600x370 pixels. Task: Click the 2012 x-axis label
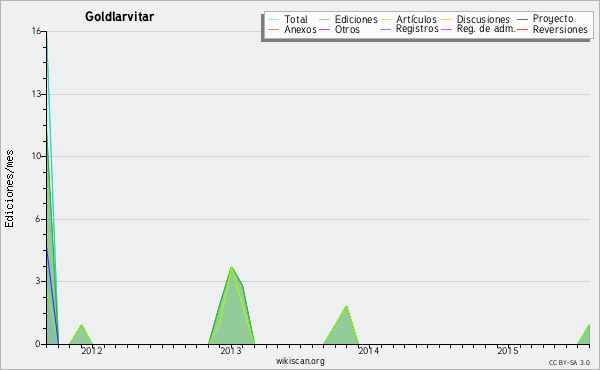tap(91, 350)
